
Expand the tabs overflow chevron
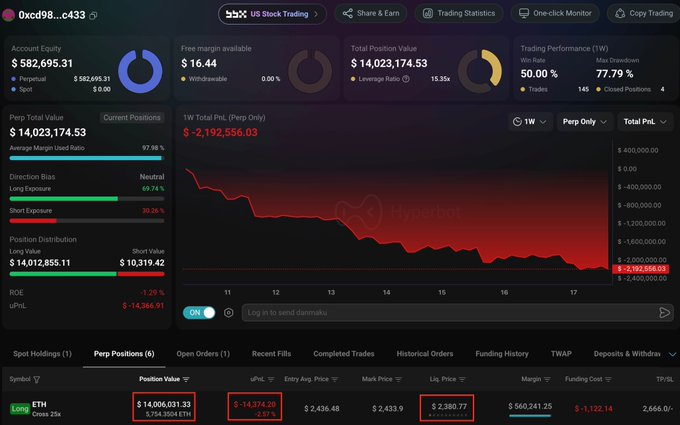pyautogui.click(x=672, y=354)
